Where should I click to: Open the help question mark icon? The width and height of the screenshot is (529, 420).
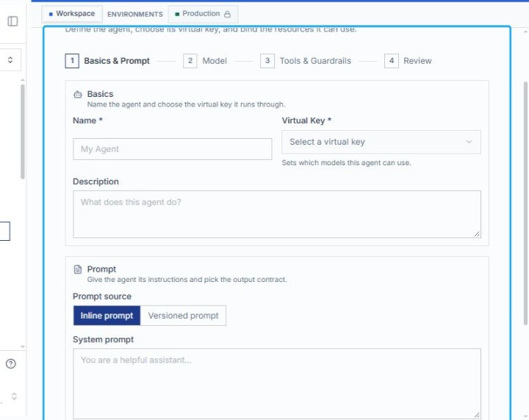(11, 363)
